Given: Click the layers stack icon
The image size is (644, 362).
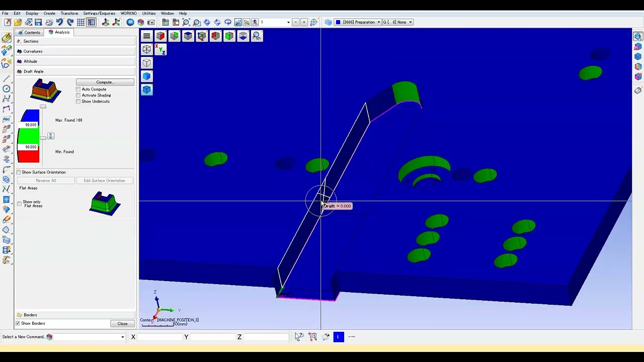Looking at the screenshot, I should pos(329,22).
